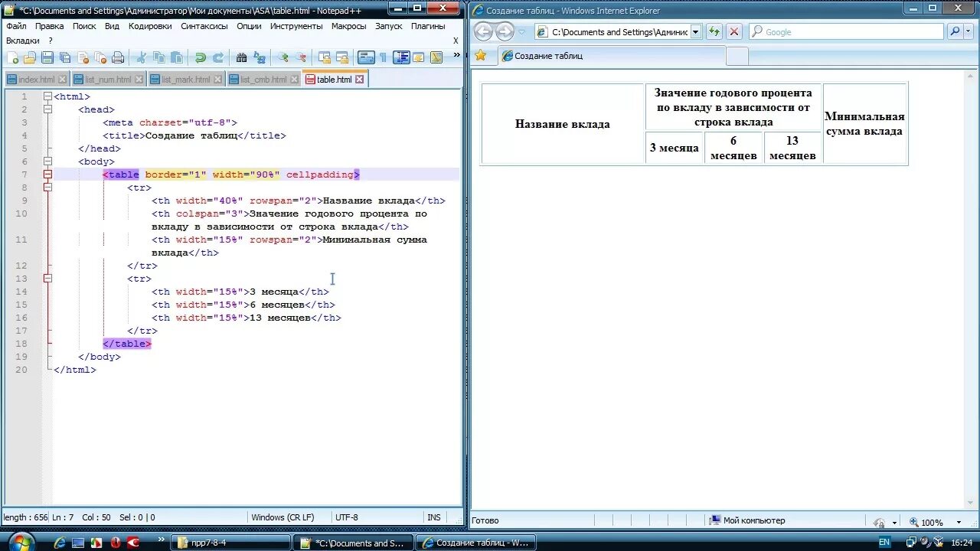The width and height of the screenshot is (980, 551).
Task: Select the Создание таблиц browser tab
Action: click(610, 56)
